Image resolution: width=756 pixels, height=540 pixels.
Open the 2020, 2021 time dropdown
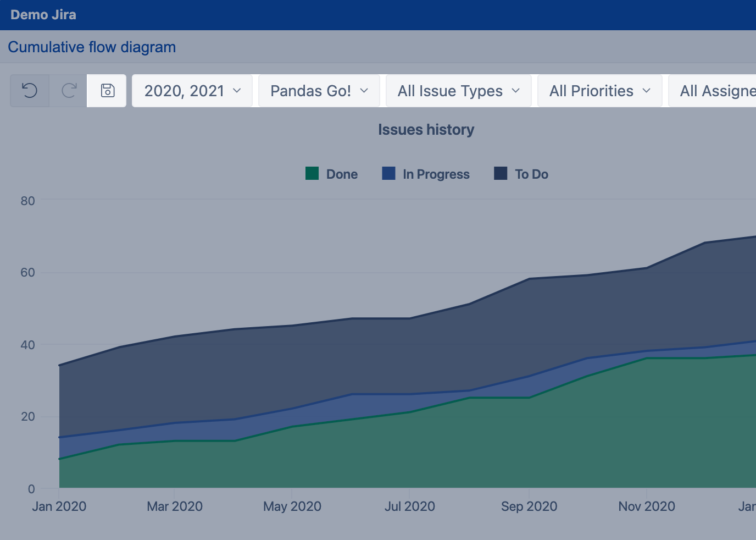192,91
